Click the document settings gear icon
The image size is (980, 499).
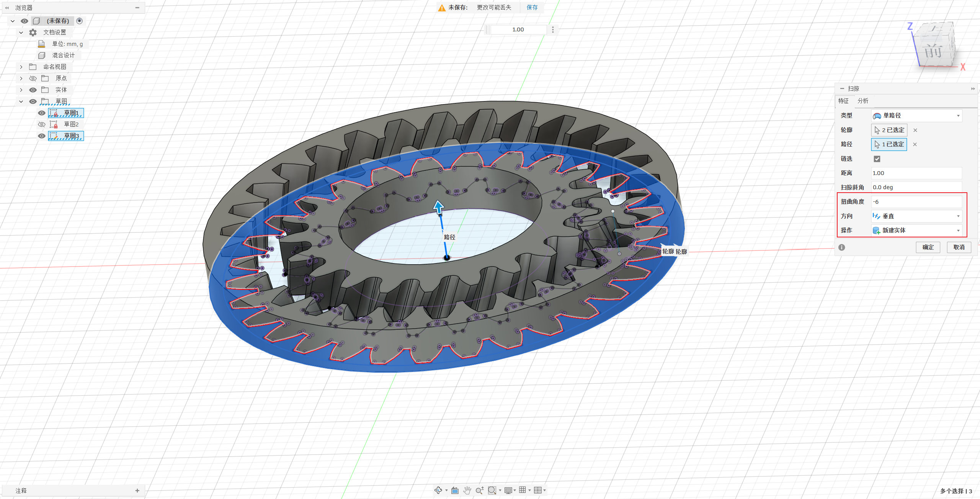click(33, 33)
